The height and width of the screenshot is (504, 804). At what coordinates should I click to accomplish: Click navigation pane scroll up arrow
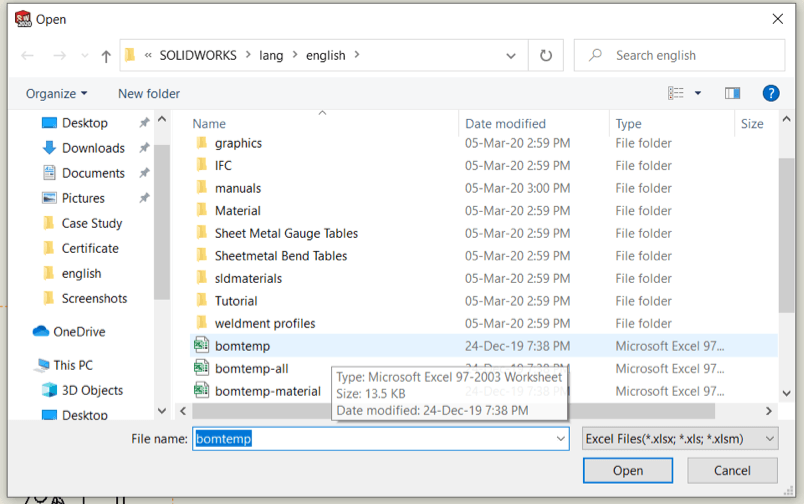coord(162,119)
